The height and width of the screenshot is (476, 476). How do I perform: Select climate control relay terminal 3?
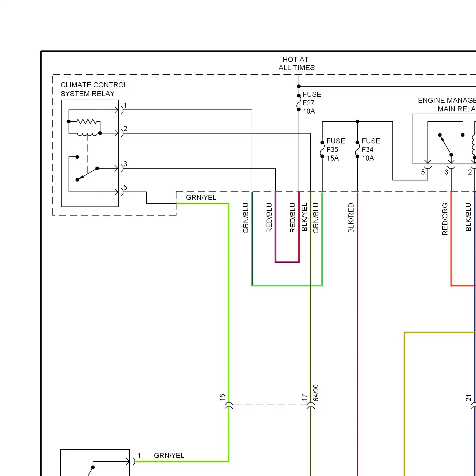pyautogui.click(x=125, y=164)
